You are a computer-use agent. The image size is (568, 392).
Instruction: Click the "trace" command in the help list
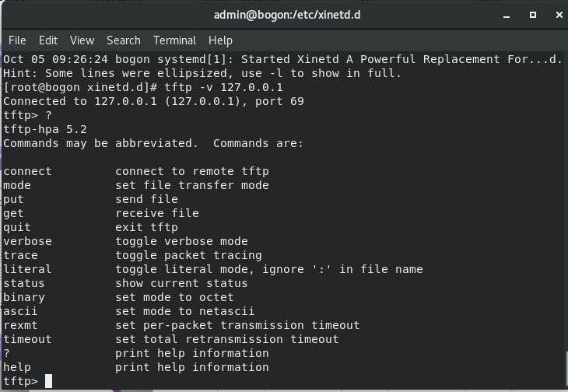pos(20,255)
